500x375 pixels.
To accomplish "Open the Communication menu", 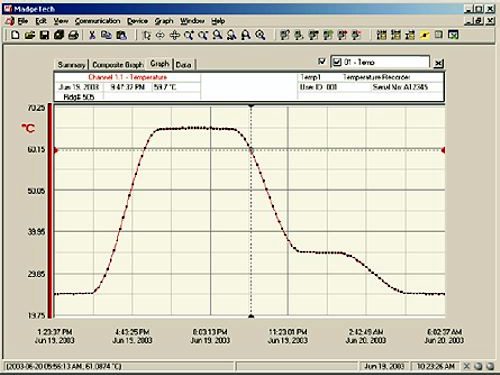I will coord(97,21).
